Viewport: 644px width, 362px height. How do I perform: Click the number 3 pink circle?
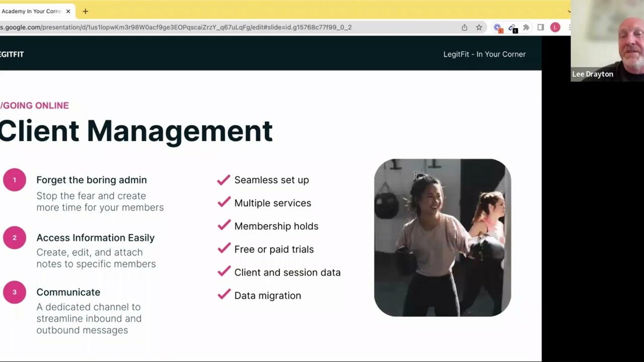[15, 292]
